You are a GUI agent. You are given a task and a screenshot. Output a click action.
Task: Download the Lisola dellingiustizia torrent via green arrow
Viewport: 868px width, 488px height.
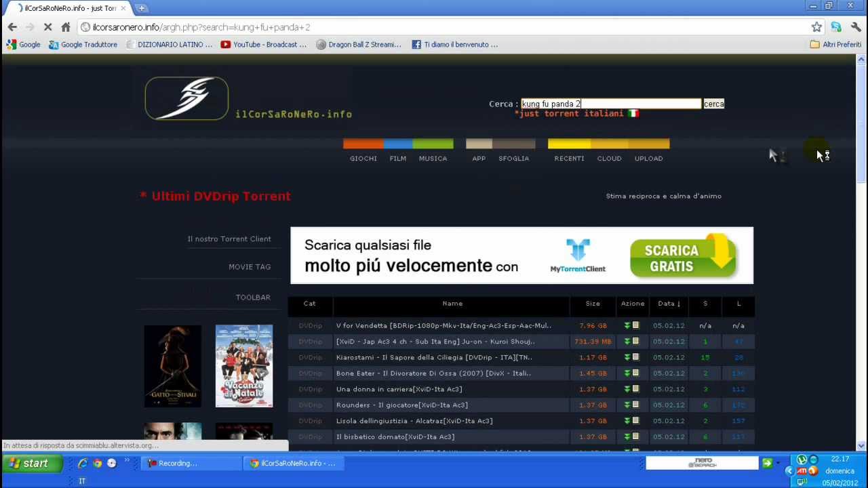(x=627, y=421)
